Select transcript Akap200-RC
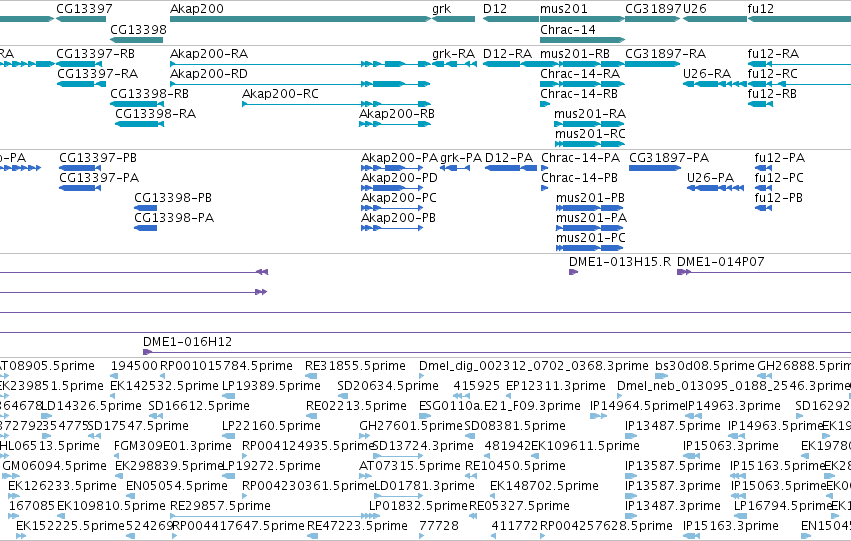This screenshot has height=541, width=851. click(x=281, y=94)
